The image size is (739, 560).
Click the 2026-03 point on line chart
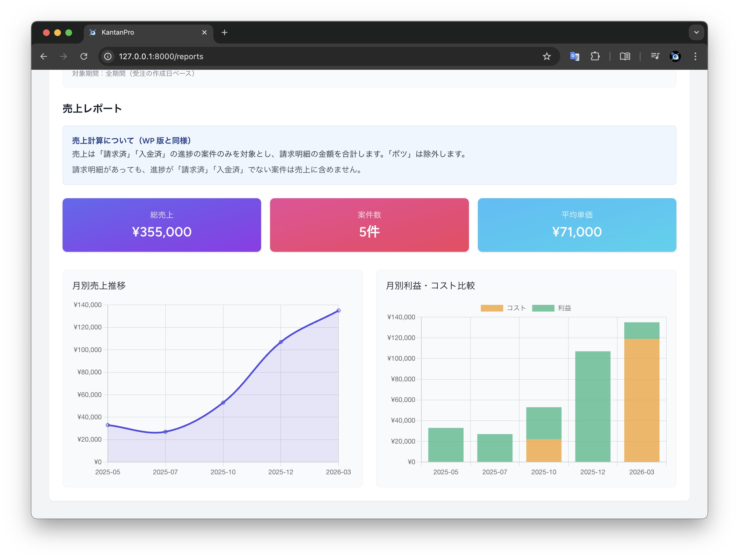click(x=338, y=310)
